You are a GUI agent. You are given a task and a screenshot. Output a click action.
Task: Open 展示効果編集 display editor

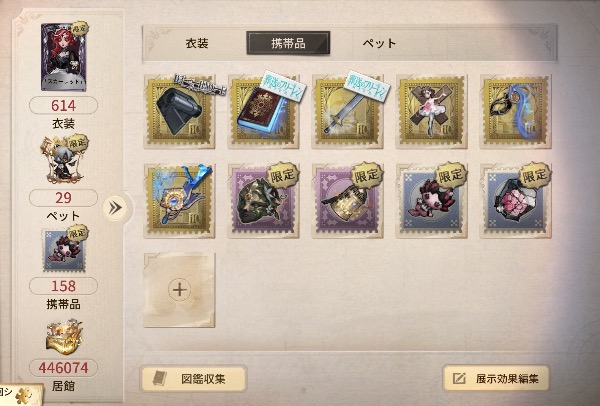pos(496,378)
